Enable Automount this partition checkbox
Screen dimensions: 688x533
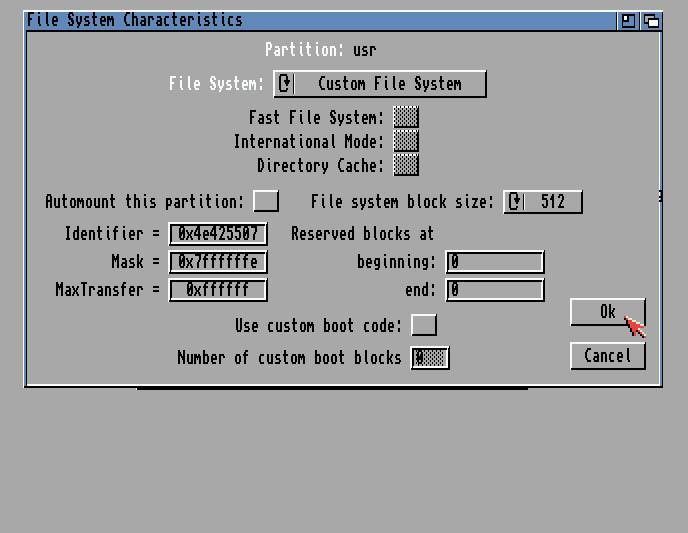pyautogui.click(x=266, y=202)
